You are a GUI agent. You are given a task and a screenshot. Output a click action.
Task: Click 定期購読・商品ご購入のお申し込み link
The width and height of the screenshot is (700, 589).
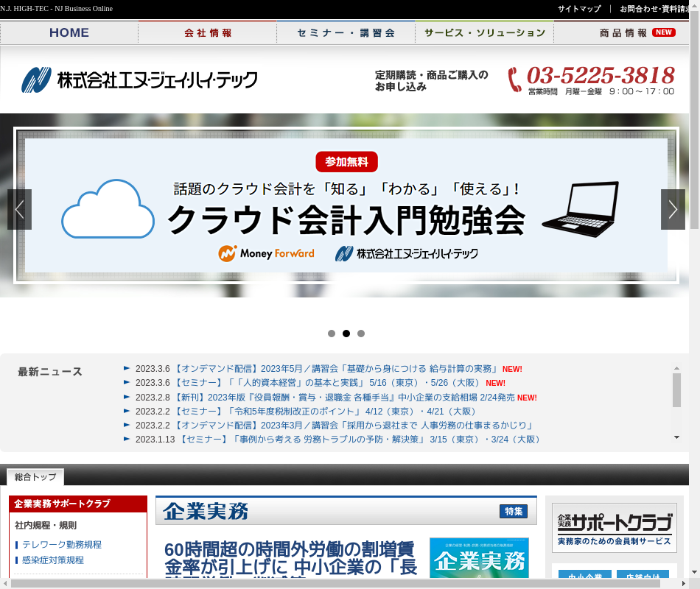(x=431, y=81)
